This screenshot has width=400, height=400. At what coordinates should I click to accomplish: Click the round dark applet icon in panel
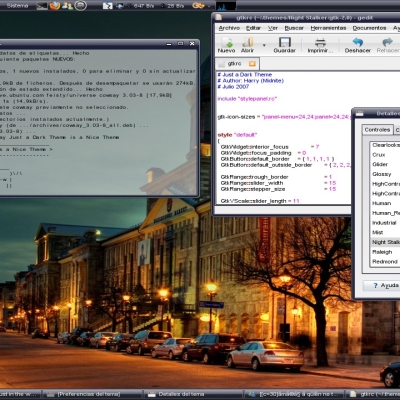pyautogui.click(x=81, y=5)
